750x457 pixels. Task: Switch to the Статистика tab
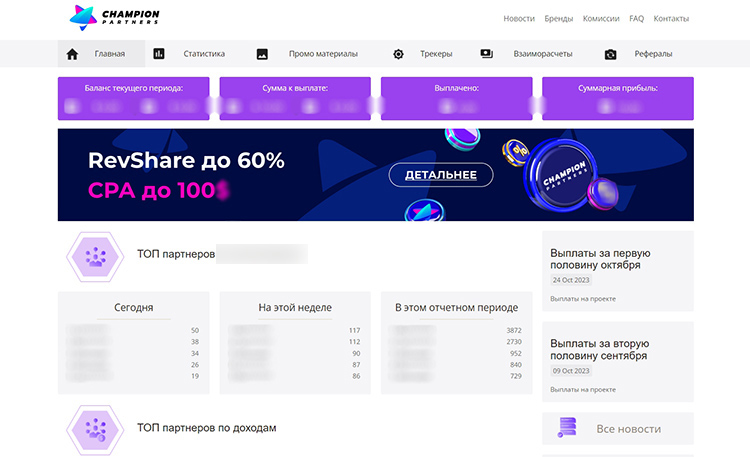(x=205, y=54)
